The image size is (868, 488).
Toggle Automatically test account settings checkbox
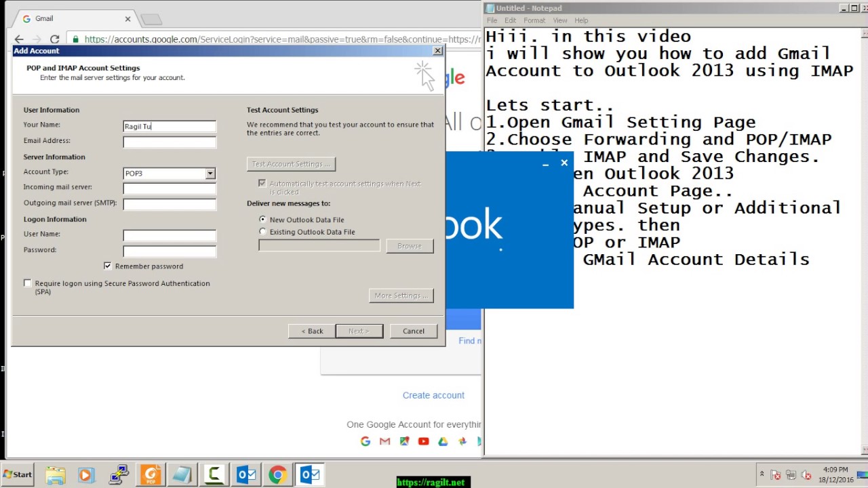262,184
